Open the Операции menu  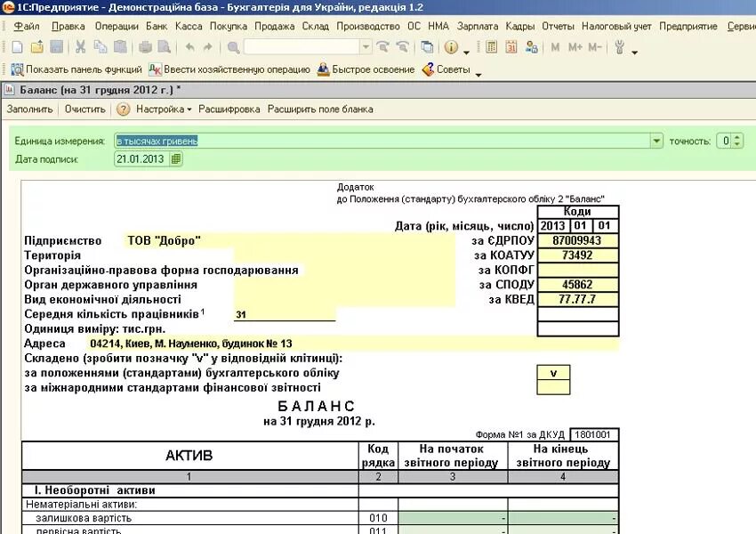(x=117, y=26)
